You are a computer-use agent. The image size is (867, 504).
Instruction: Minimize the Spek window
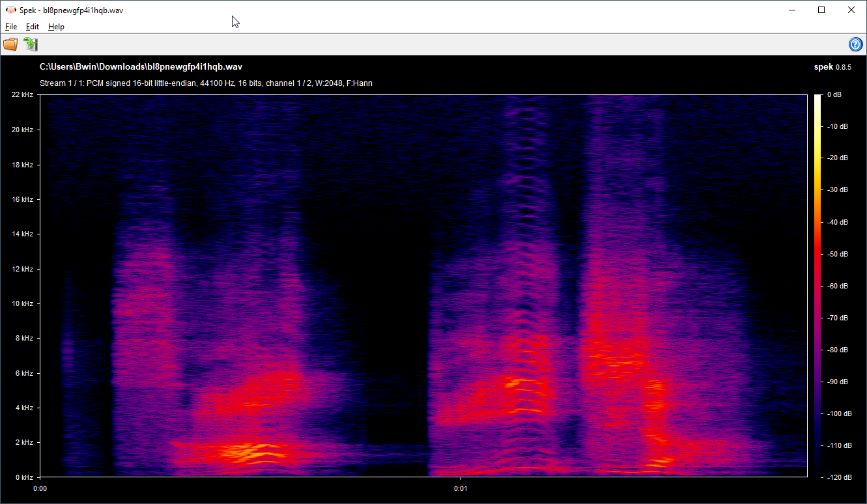pos(792,10)
